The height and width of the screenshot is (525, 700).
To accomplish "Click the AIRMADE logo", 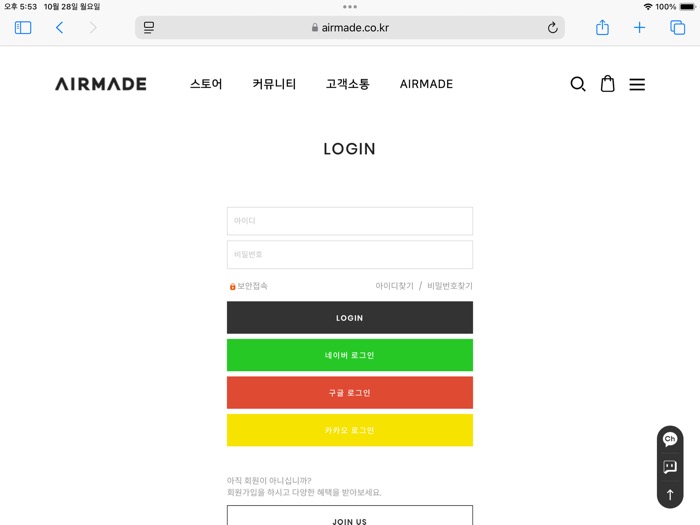I will 101,84.
